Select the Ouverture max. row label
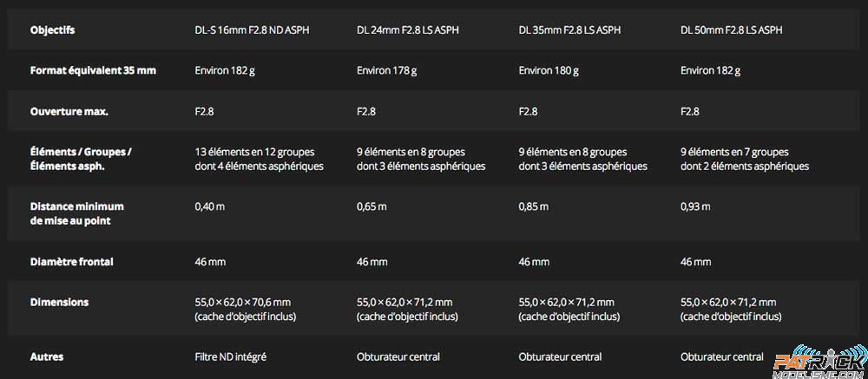This screenshot has height=379, width=868. pyautogui.click(x=69, y=111)
